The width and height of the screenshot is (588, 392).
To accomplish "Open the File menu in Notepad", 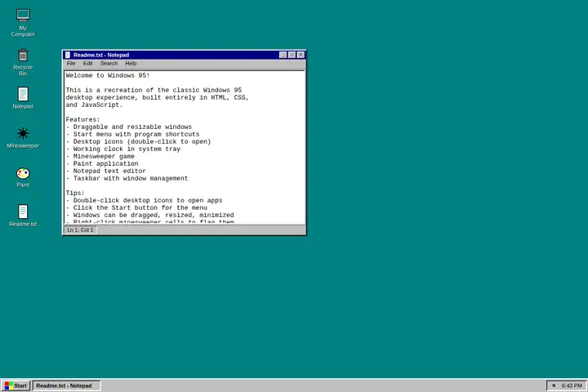I will point(71,64).
